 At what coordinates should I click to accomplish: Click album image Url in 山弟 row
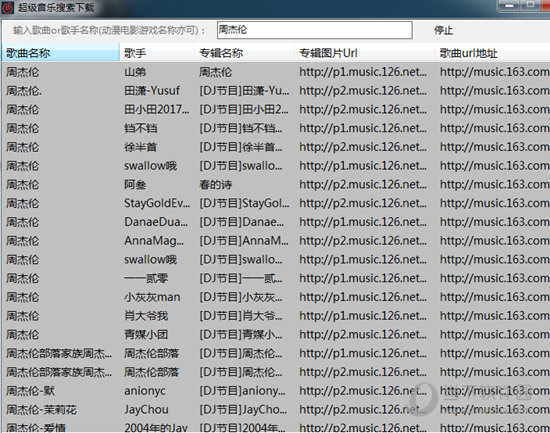[363, 72]
